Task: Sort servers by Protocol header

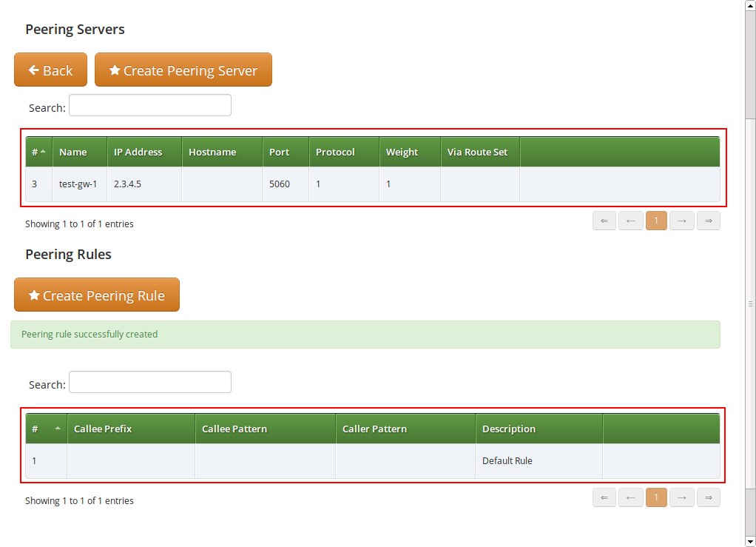Action: point(344,152)
